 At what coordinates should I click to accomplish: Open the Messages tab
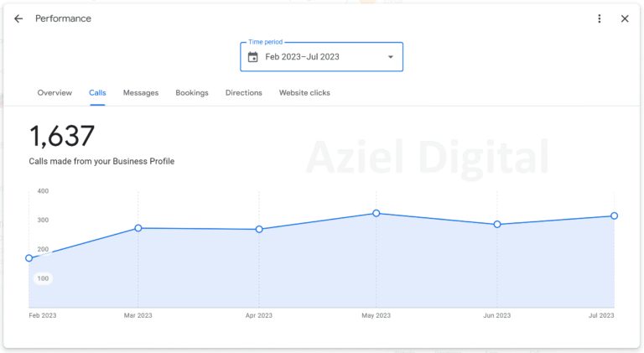(141, 93)
